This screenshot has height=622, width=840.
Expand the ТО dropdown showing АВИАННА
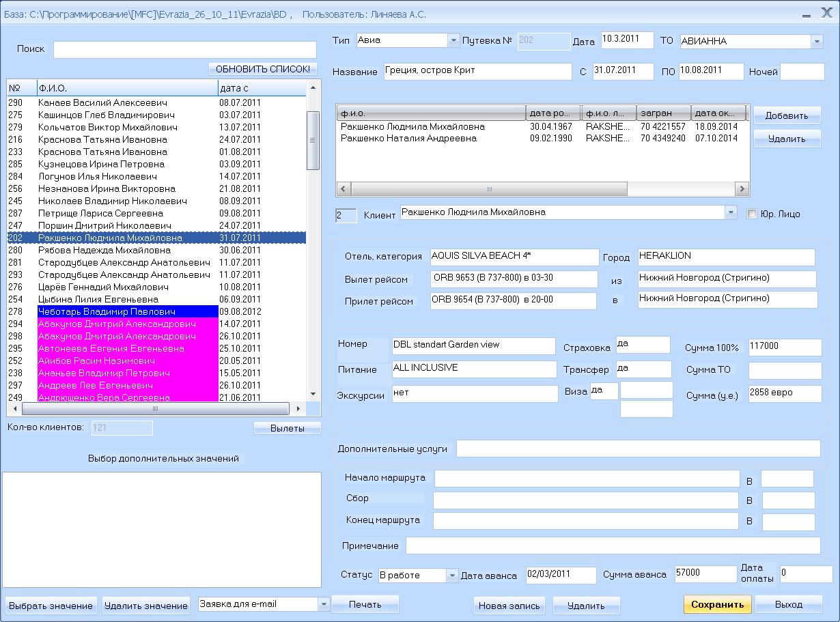817,42
